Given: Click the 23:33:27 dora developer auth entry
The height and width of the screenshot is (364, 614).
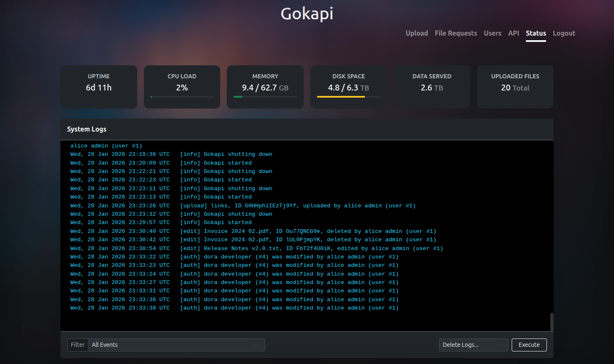Looking at the screenshot, I should click(x=234, y=282).
